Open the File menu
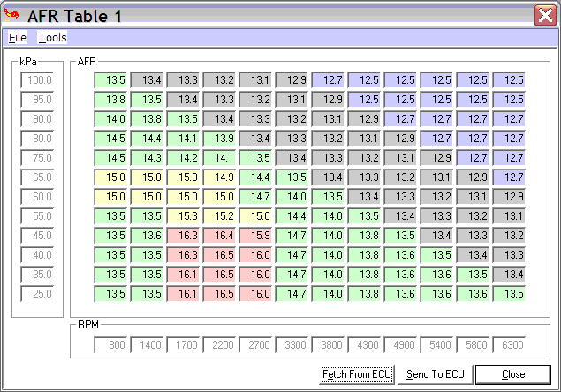Image resolution: width=561 pixels, height=392 pixels. point(18,38)
